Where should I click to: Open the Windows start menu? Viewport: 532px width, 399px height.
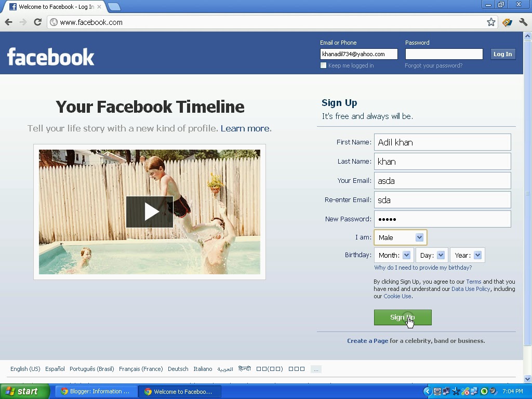coord(25,392)
